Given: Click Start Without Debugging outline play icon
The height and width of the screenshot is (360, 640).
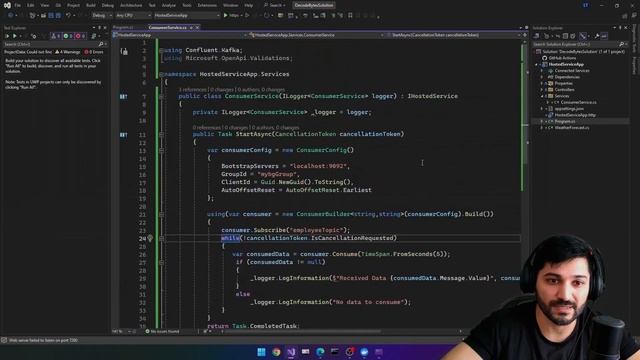Looking at the screenshot, I should (247, 16).
